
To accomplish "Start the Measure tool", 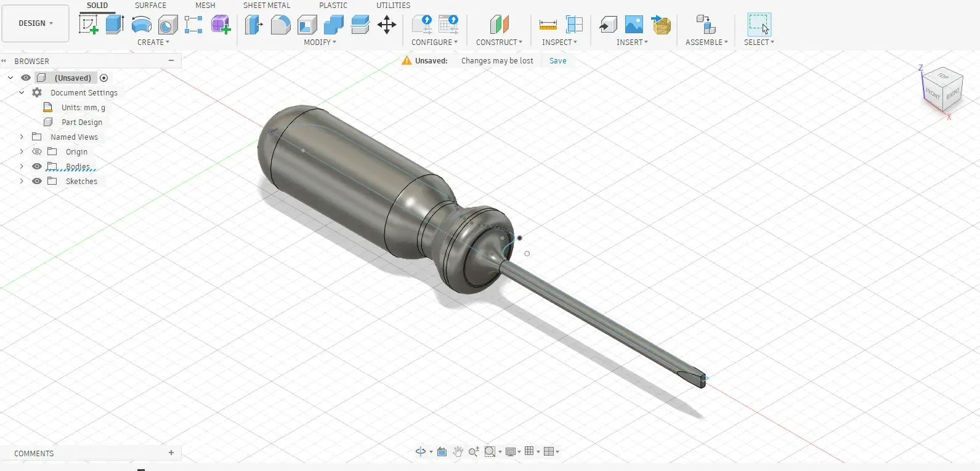I will 548,25.
